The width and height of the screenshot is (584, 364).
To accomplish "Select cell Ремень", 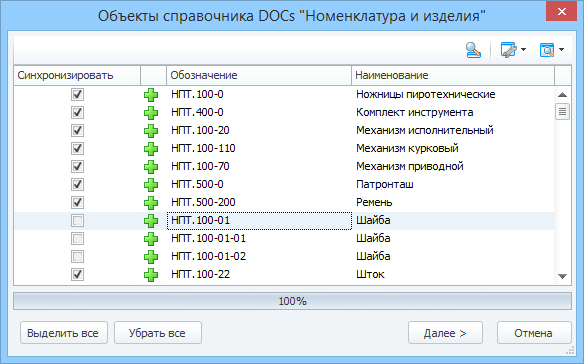I will click(453, 202).
